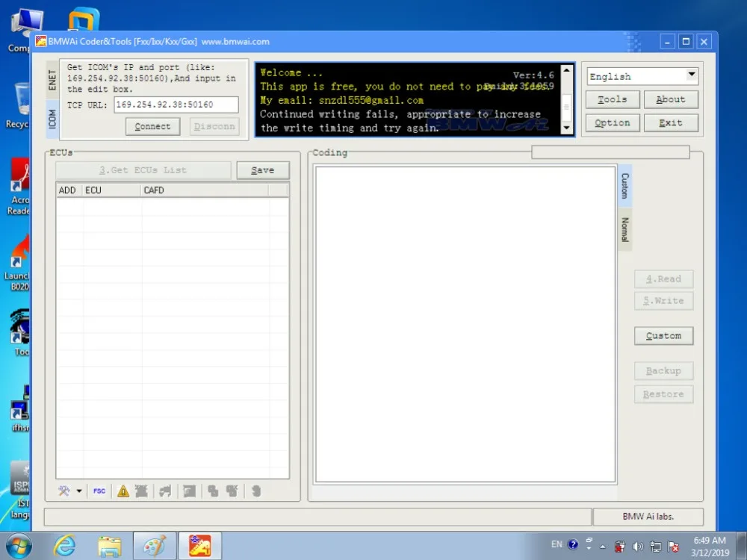Viewport: 747px width, 560px height.
Task: Open Windows Explorer folder in taskbar
Action: click(x=109, y=546)
